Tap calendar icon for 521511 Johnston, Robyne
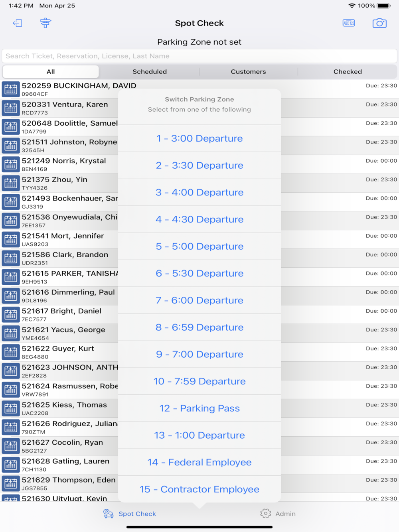Image resolution: width=399 pixels, height=532 pixels. tap(11, 146)
